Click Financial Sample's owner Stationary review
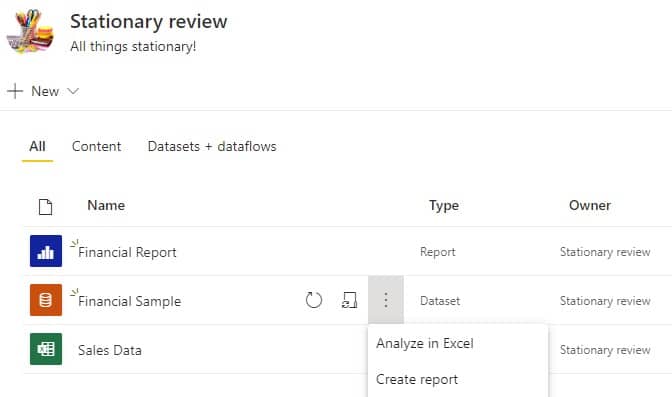 [x=605, y=301]
